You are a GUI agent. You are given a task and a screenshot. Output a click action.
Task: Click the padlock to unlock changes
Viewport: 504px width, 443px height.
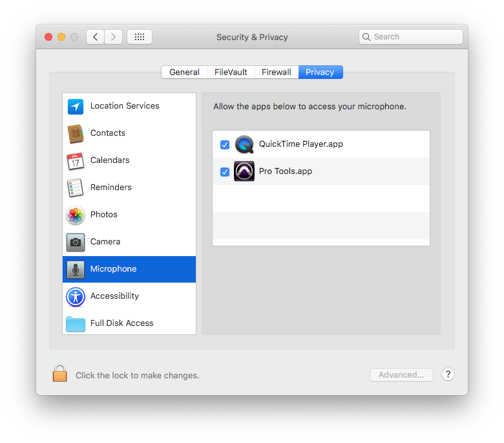60,373
